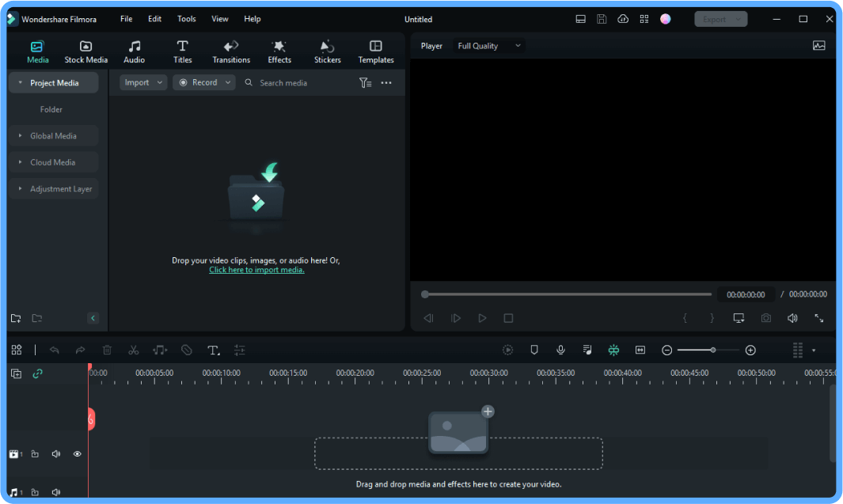Screen dimensions: 843x504
Task: Toggle timeline auto ripple link icon
Action: pyautogui.click(x=37, y=373)
